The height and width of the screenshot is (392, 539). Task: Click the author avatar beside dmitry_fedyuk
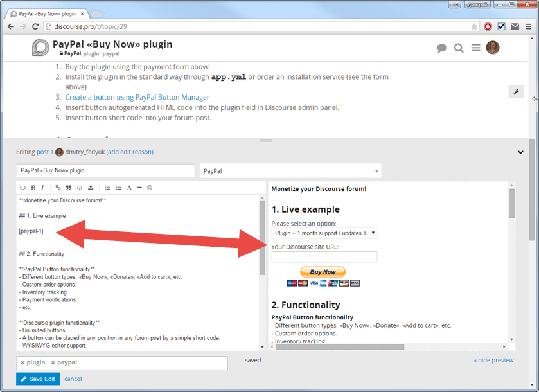(59, 152)
